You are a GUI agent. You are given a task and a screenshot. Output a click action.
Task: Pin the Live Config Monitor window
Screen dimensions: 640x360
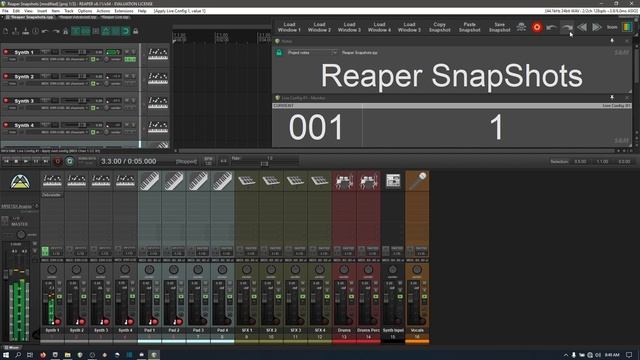click(x=612, y=98)
